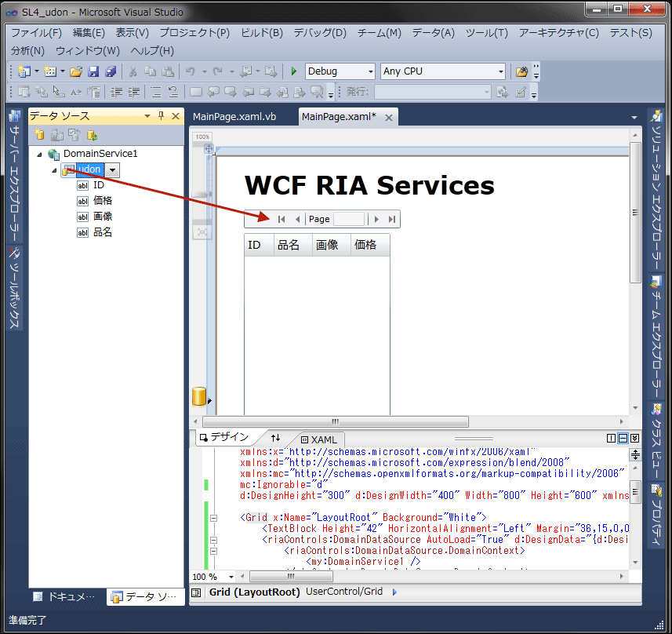Swap the design and XAML panes

275,438
